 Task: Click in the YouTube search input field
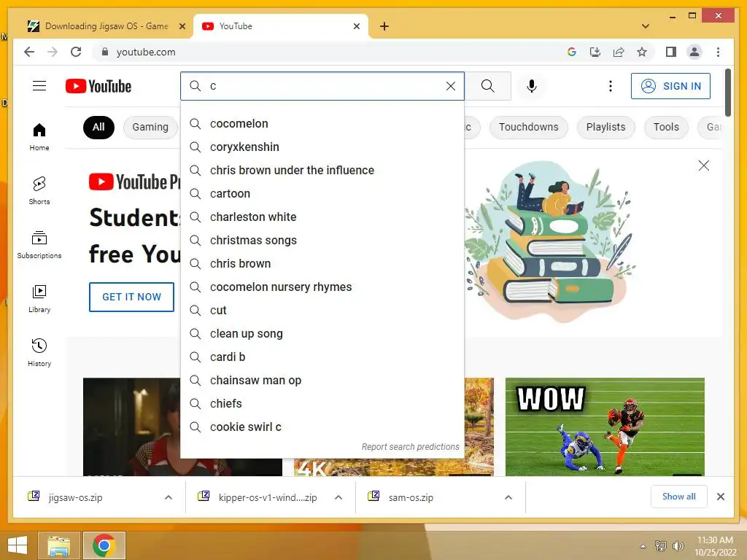(324, 86)
